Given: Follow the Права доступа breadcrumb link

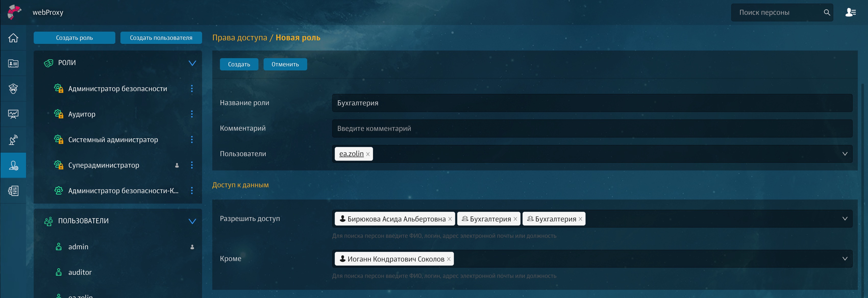Looking at the screenshot, I should (240, 38).
